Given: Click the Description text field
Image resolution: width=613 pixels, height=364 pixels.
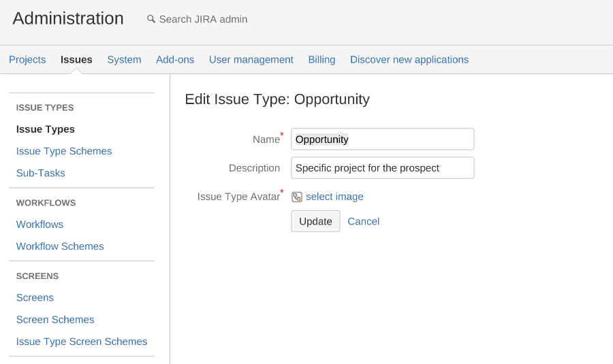Looking at the screenshot, I should tap(382, 167).
